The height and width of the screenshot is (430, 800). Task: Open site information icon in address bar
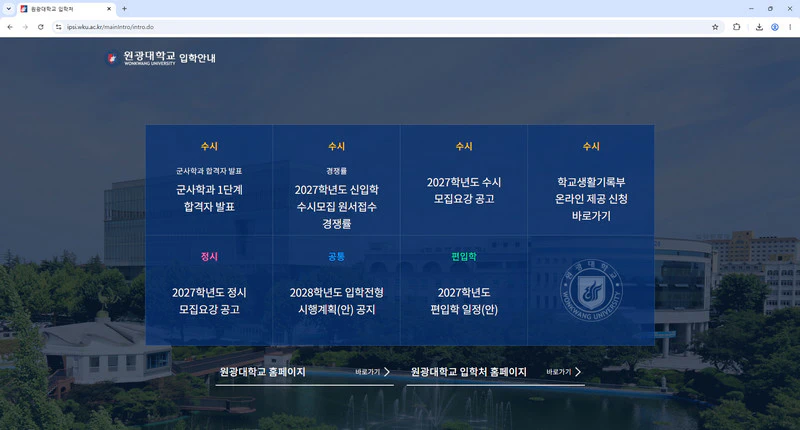pos(59,27)
